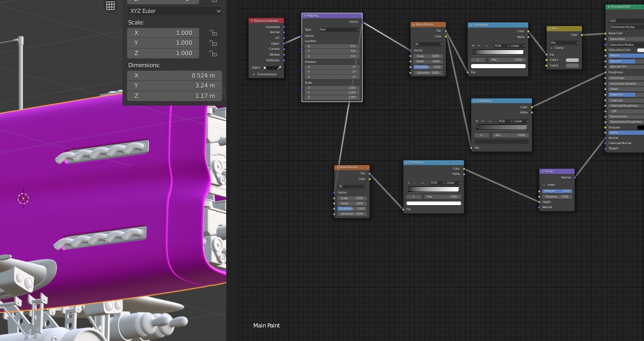Click the Emission color swatch in Principled BSDF

[x=640, y=128]
